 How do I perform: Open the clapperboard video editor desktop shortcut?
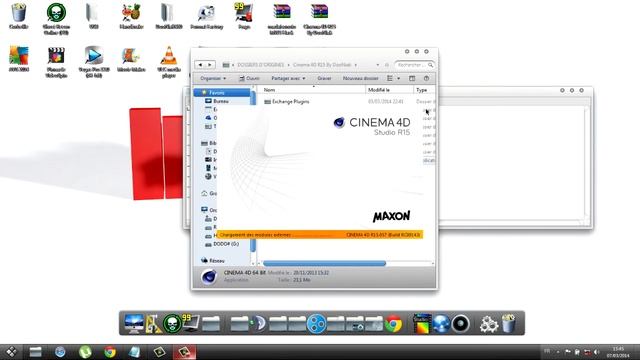point(56,61)
